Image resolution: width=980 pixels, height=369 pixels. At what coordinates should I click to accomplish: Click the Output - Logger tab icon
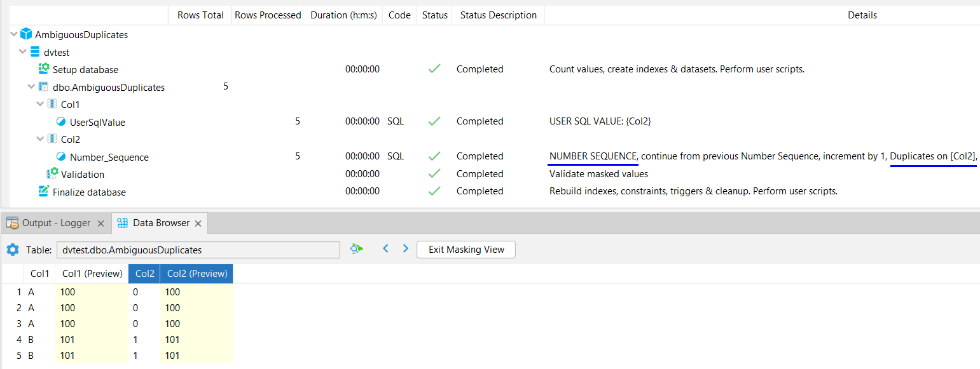[x=12, y=223]
